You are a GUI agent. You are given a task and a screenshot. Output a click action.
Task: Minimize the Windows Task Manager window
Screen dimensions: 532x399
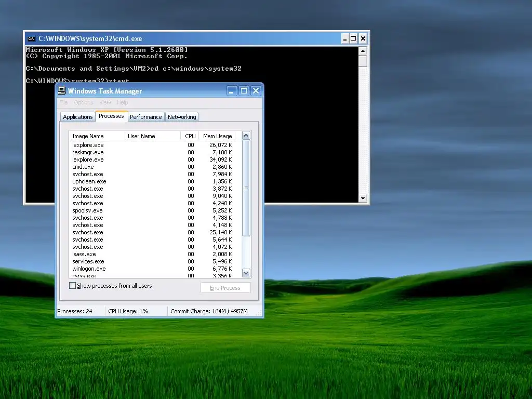pyautogui.click(x=232, y=90)
